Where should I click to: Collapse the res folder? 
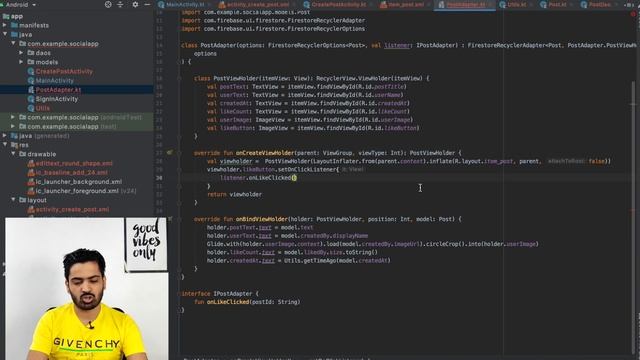click(x=5, y=144)
